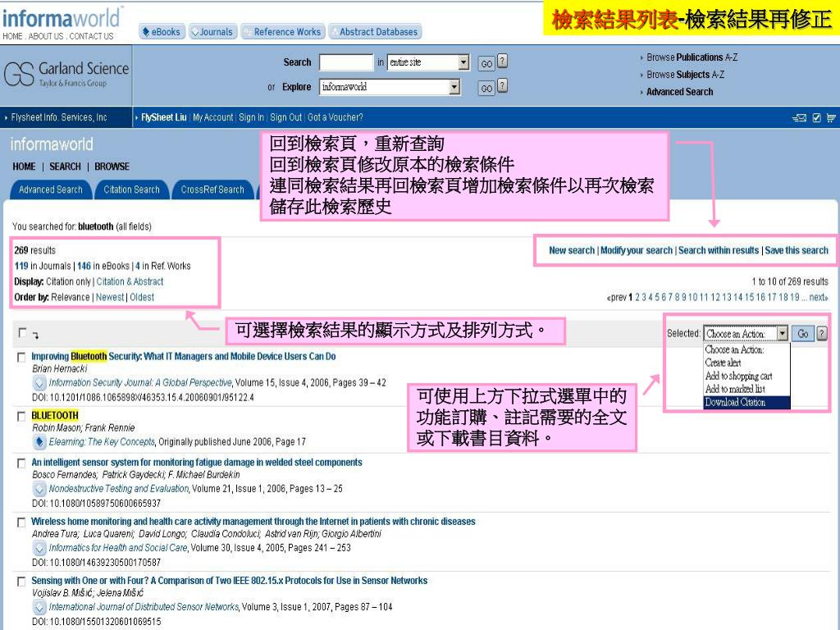Check the Improving Bluetooth Security result
This screenshot has height=630, width=840.
click(x=21, y=357)
